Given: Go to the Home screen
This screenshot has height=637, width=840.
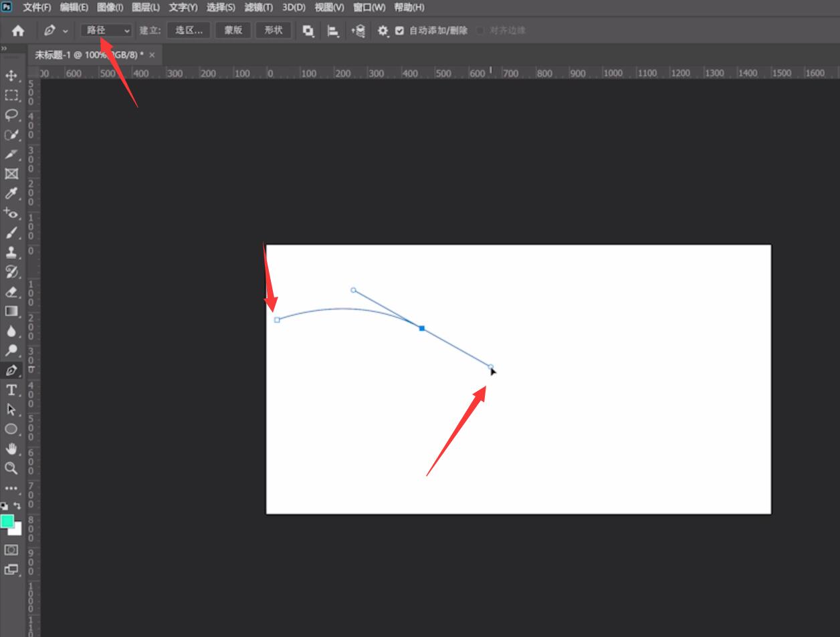Looking at the screenshot, I should [18, 30].
